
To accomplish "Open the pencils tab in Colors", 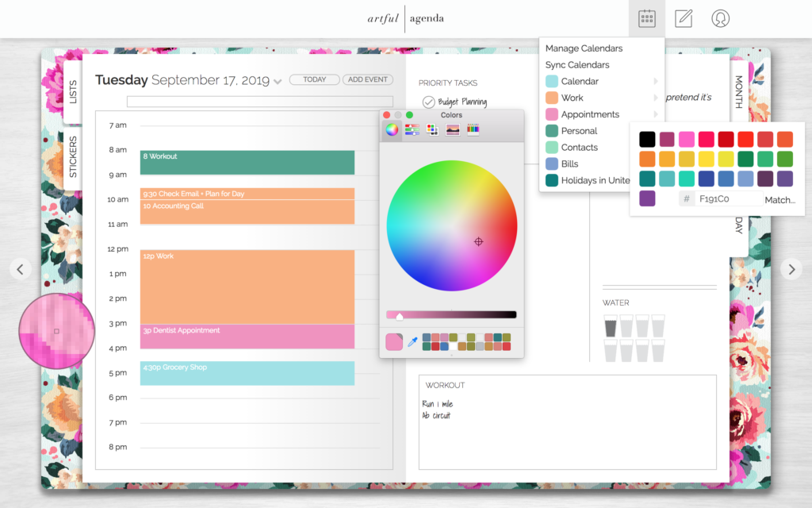I will point(473,129).
